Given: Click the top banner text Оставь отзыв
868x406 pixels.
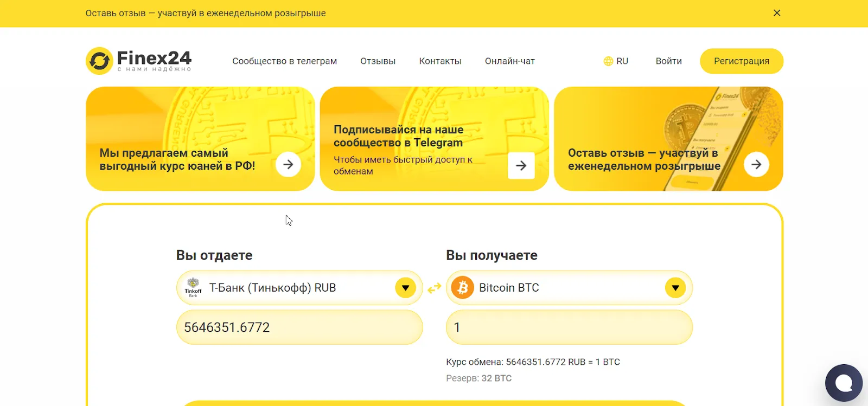Looking at the screenshot, I should (x=206, y=13).
